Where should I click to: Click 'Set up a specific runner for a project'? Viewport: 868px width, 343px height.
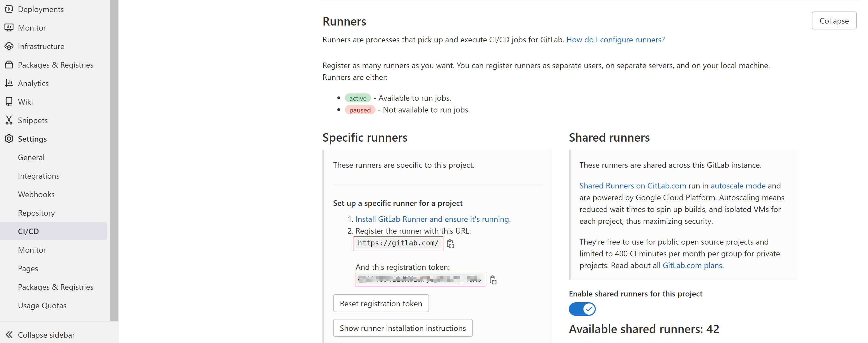(x=398, y=203)
